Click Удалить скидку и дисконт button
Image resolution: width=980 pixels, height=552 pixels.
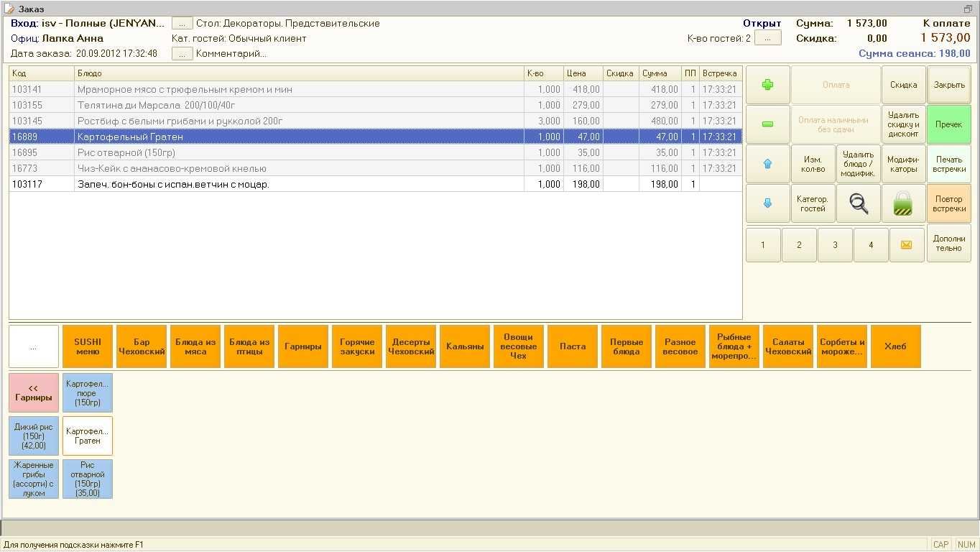point(903,124)
